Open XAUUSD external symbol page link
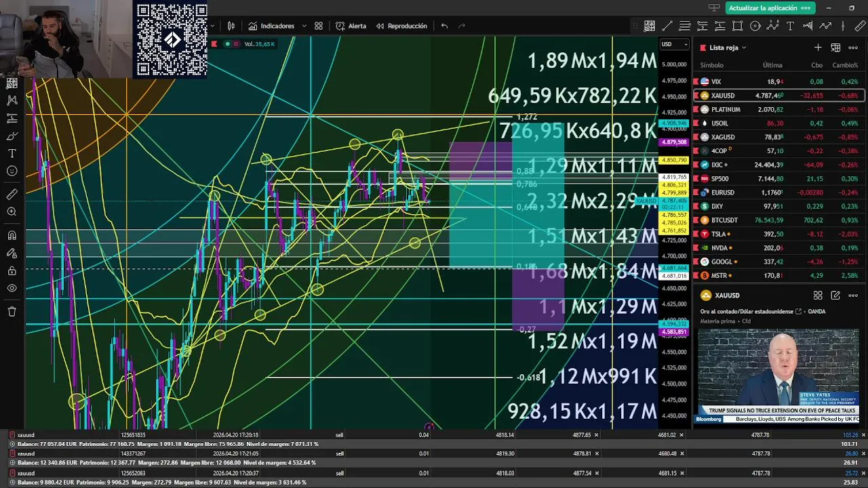Screen dimensions: 868x488 point(798,312)
